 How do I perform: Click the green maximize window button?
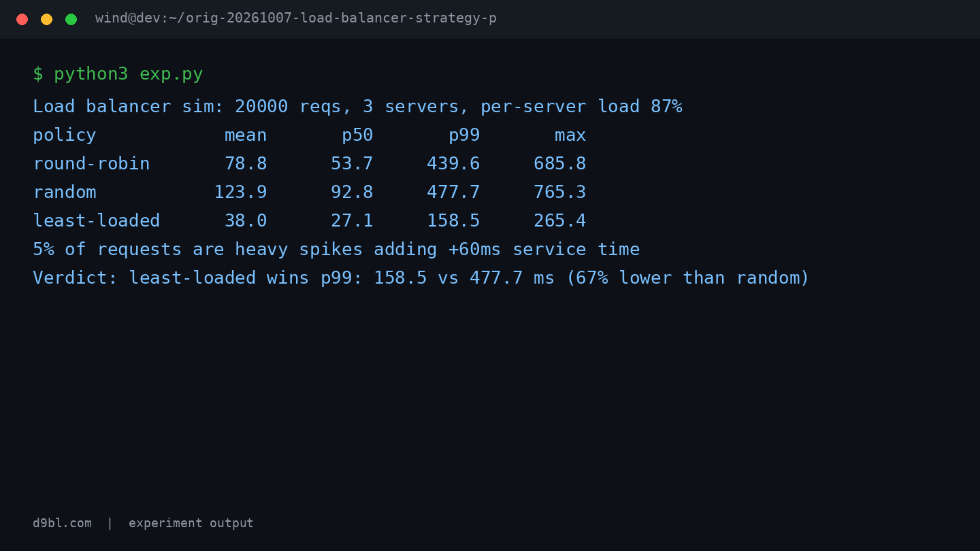click(x=71, y=19)
